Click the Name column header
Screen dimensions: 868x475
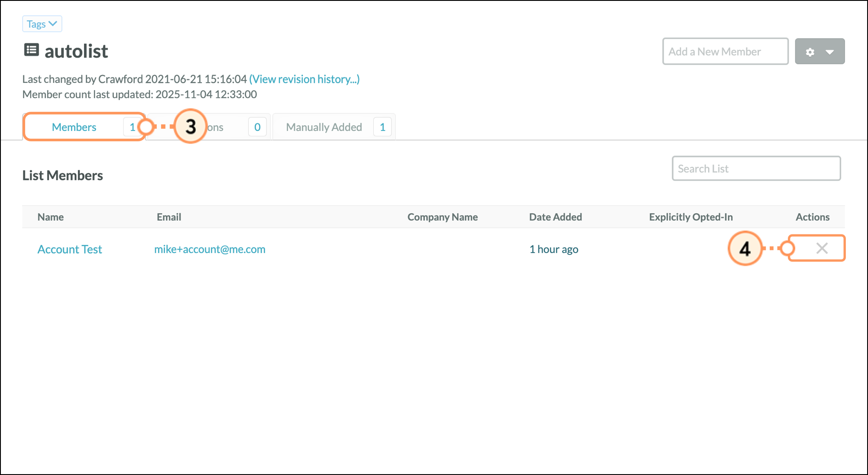pos(51,217)
